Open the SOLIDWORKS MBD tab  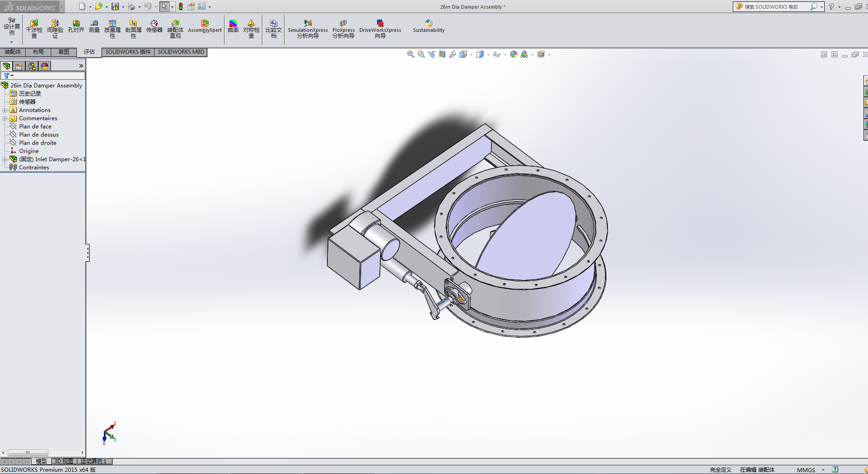(181, 52)
